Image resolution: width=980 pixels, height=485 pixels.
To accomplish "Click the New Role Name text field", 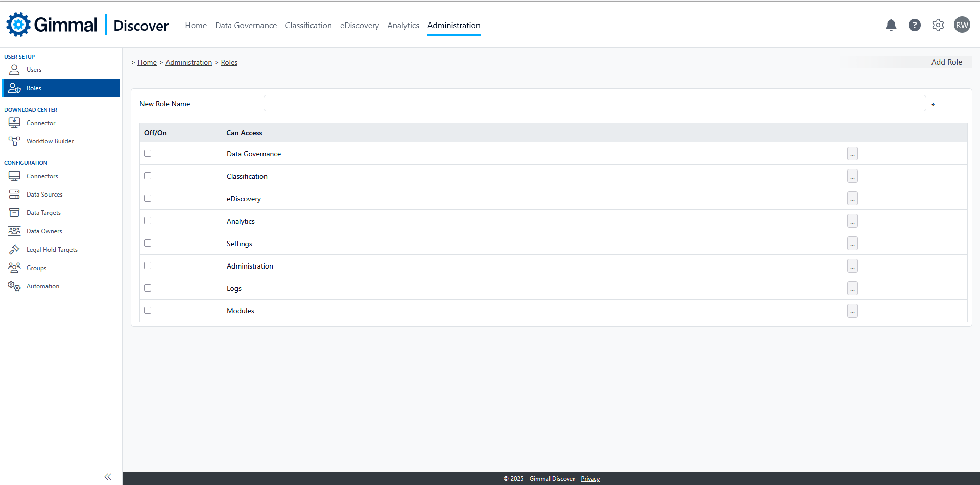I will tap(594, 103).
